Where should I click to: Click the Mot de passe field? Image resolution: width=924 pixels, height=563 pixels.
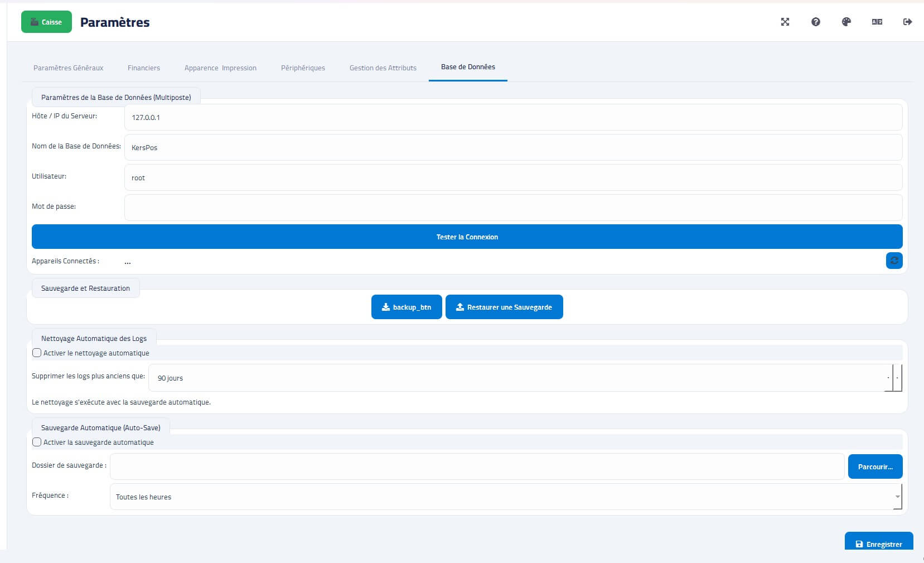pyautogui.click(x=512, y=208)
